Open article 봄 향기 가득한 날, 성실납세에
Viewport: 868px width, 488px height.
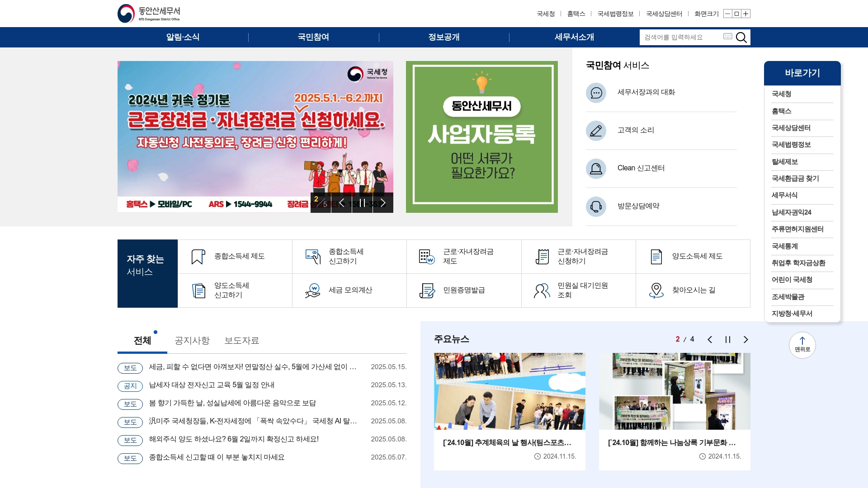pyautogui.click(x=232, y=403)
